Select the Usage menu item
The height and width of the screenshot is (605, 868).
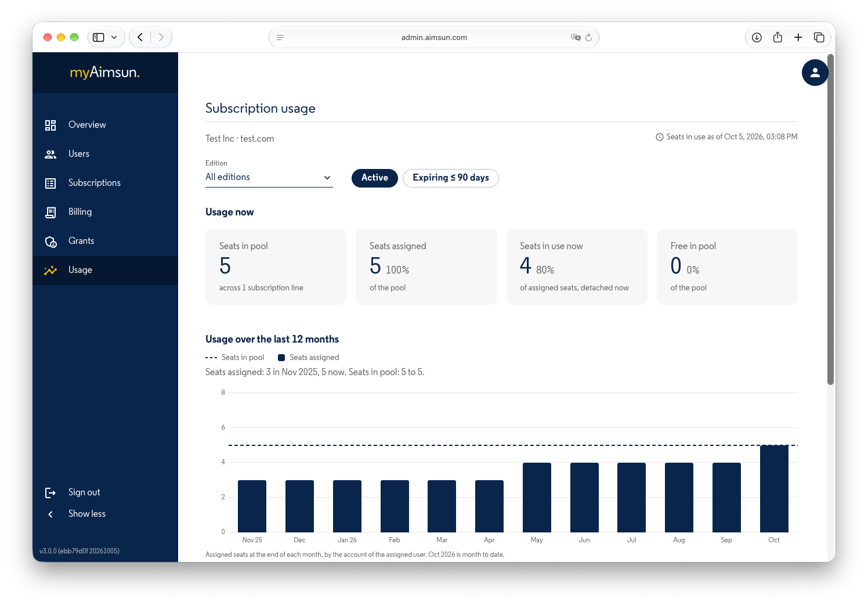105,270
